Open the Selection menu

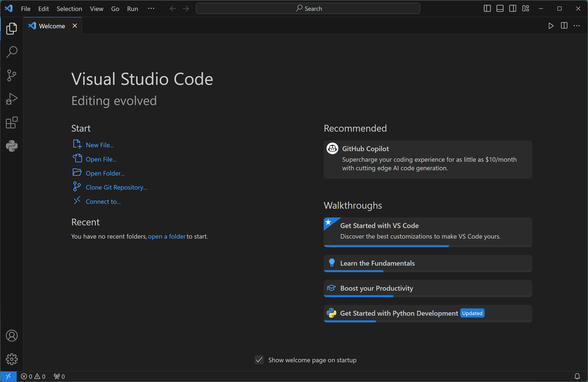pyautogui.click(x=69, y=9)
